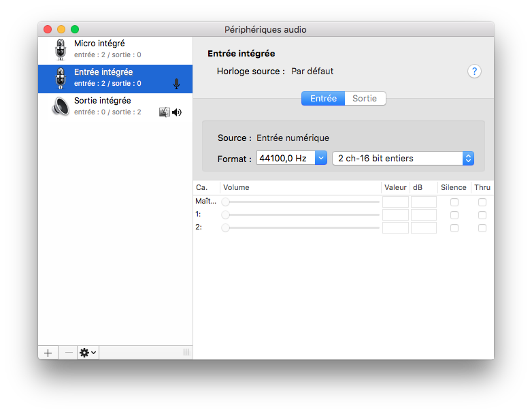This screenshot has width=532, height=414.
Task: Click the dB field for channel 1
Action: pyautogui.click(x=424, y=215)
